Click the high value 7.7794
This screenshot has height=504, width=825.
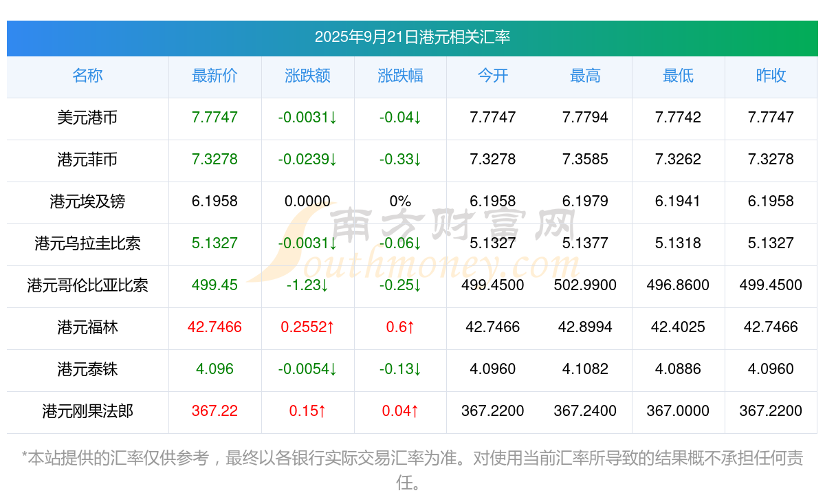point(585,118)
